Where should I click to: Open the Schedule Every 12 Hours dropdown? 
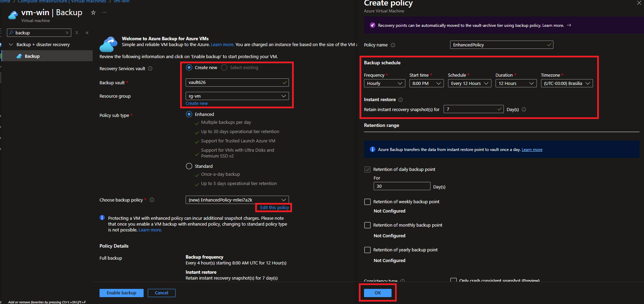coord(470,83)
